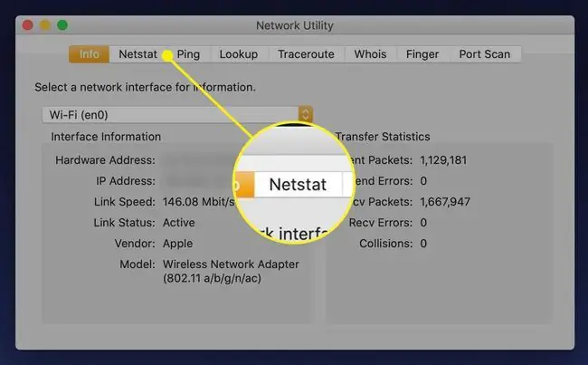This screenshot has height=365, width=588.
Task: Go to the Lookup tab
Action: [x=239, y=54]
